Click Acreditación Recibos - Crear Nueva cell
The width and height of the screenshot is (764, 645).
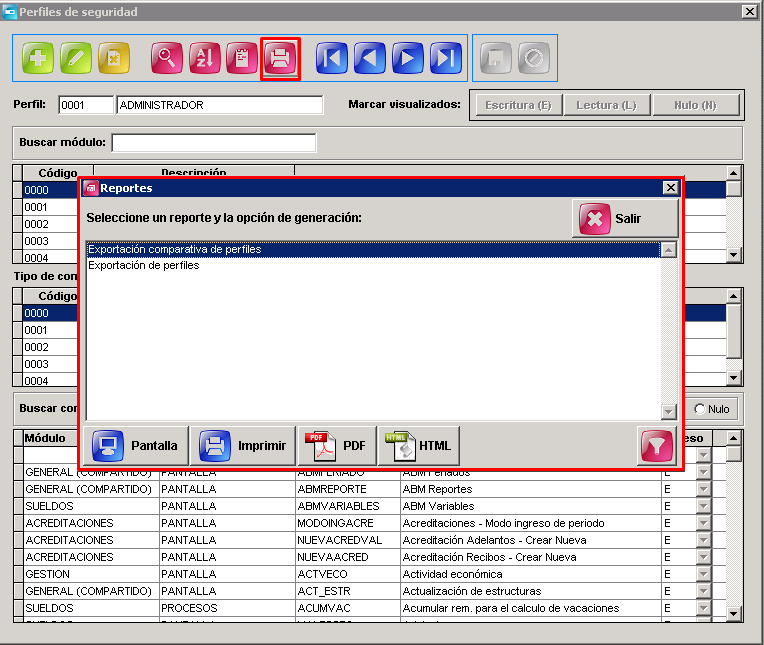530,557
